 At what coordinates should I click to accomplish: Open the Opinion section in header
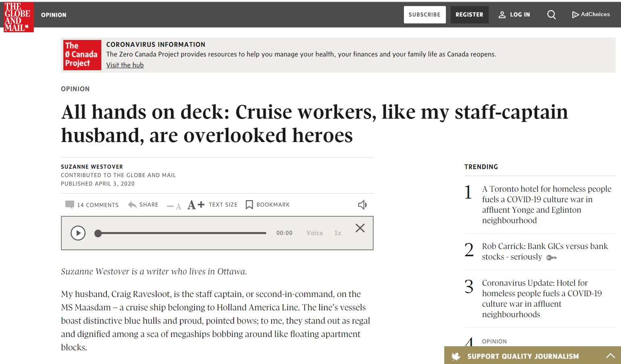pos(54,15)
